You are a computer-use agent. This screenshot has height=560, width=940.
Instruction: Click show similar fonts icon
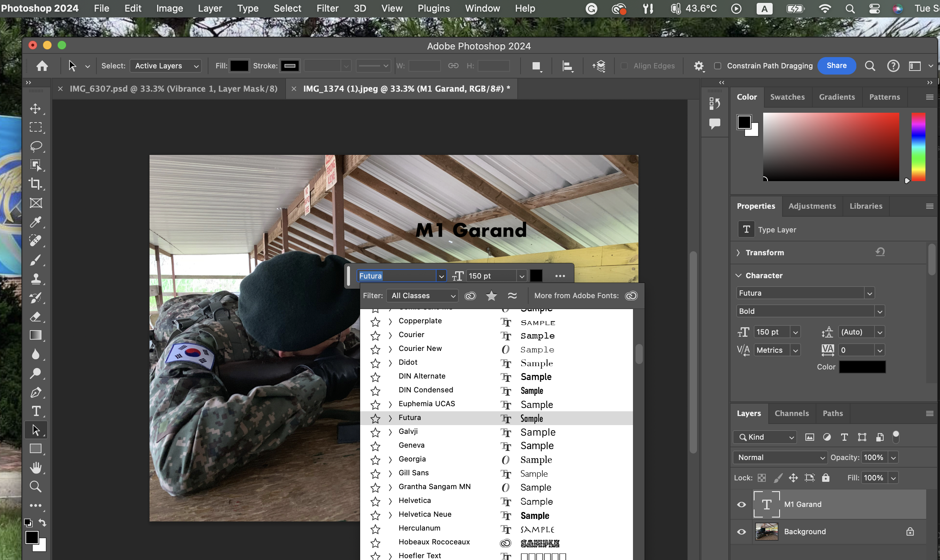click(x=512, y=296)
